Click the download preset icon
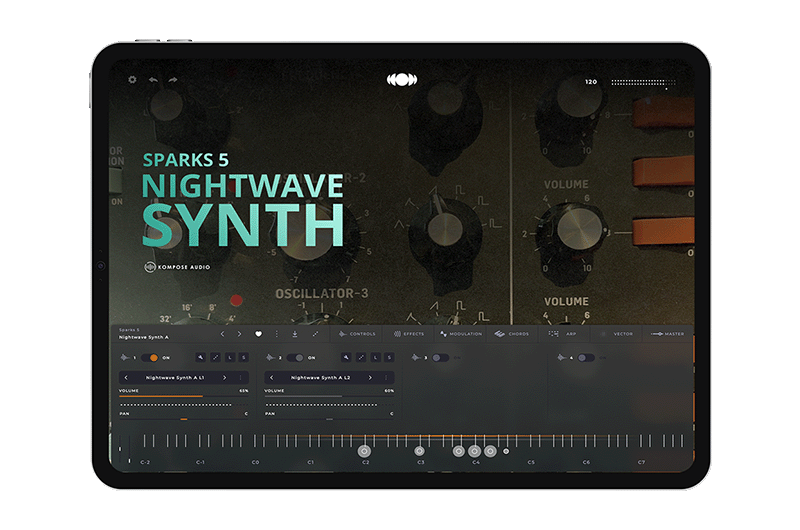 (295, 334)
